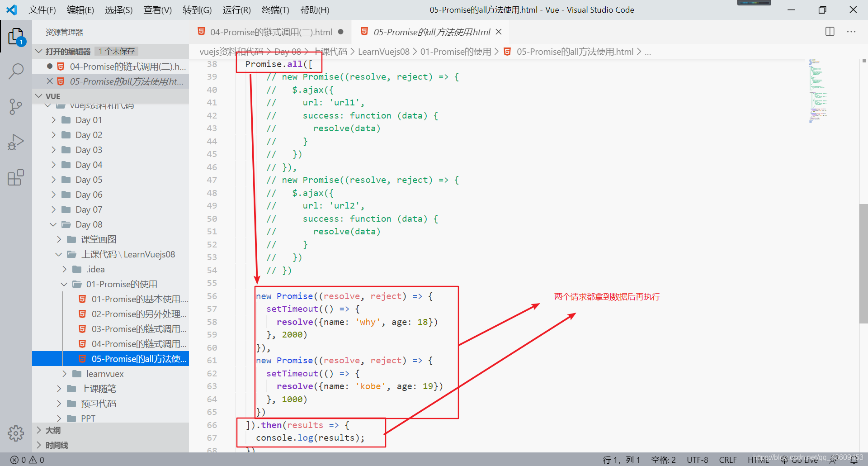Collapse the 上课代码 \ LearnVuejs08 folder
868x466 pixels.
tap(59, 254)
